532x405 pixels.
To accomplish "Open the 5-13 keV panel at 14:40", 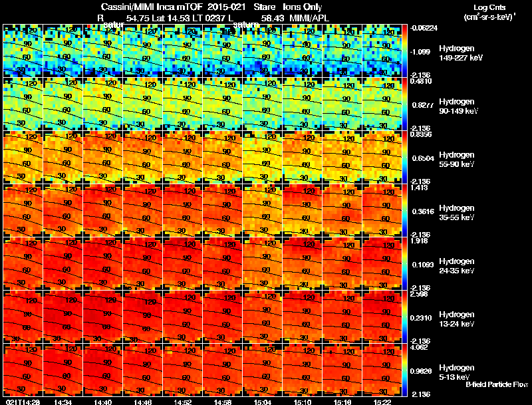I will click(x=103, y=370).
